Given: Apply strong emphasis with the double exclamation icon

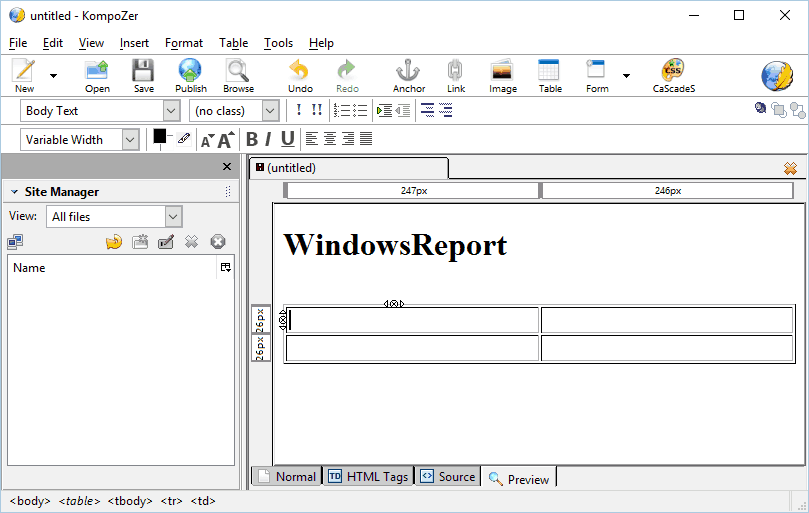Looking at the screenshot, I should (x=317, y=110).
